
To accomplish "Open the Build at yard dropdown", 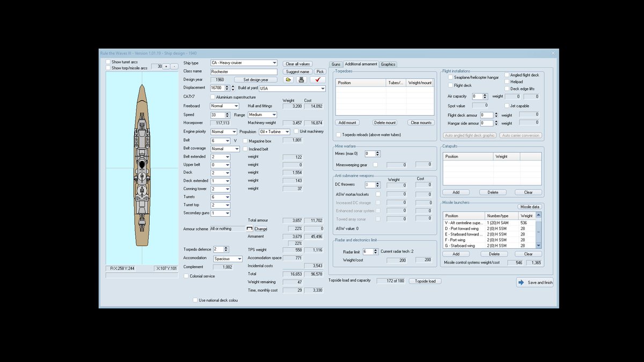I will coord(323,88).
